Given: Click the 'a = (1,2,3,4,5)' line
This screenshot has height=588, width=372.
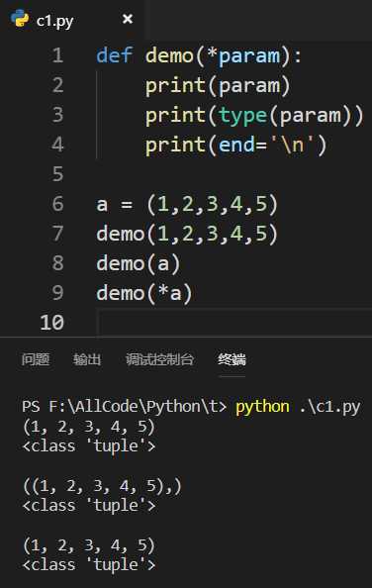Looking at the screenshot, I should point(187,204).
